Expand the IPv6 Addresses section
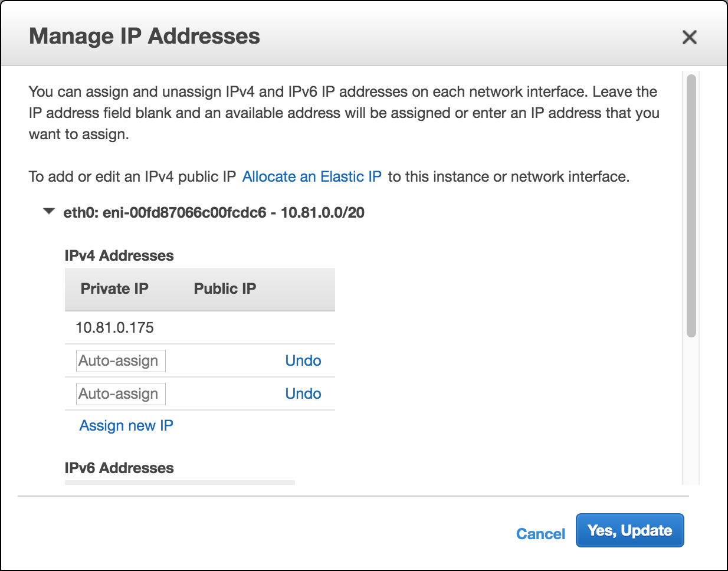 point(118,468)
